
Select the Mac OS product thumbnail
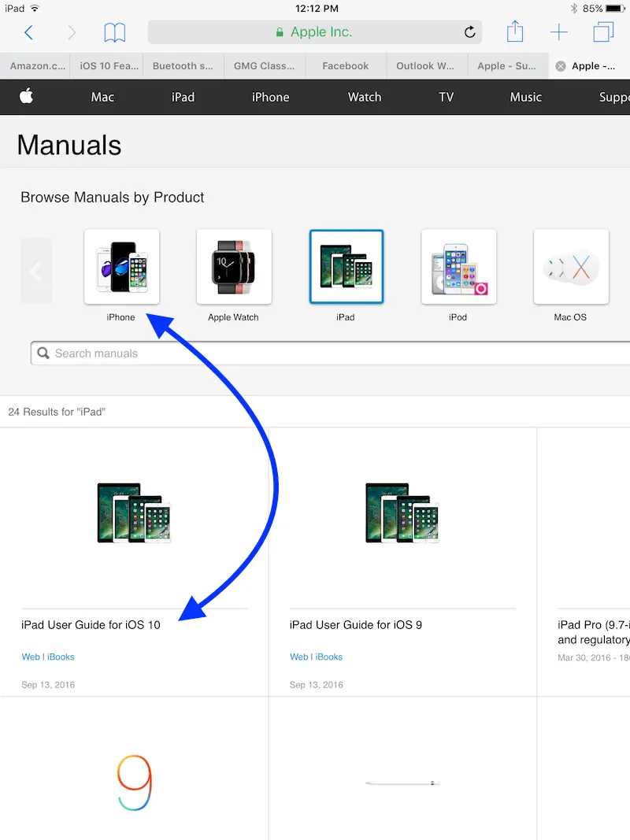click(570, 267)
